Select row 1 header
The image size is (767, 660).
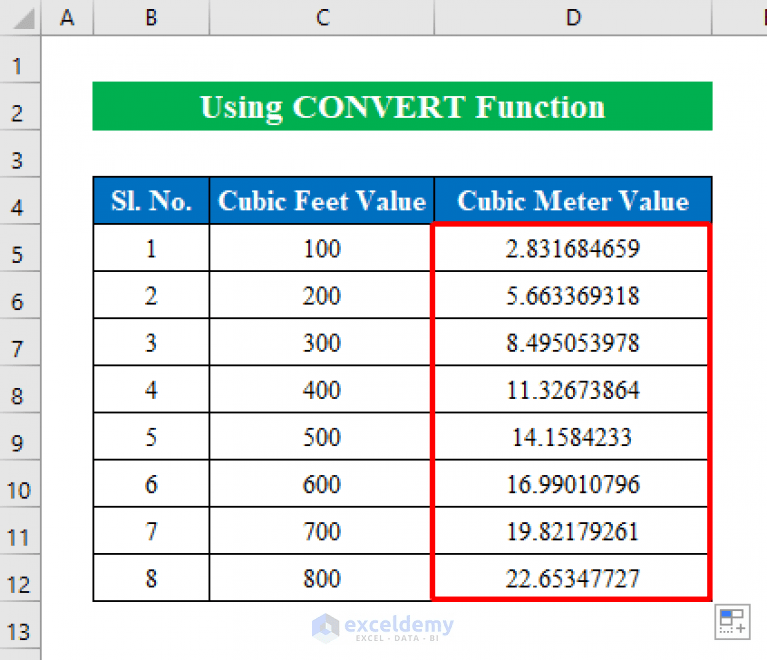pyautogui.click(x=20, y=59)
